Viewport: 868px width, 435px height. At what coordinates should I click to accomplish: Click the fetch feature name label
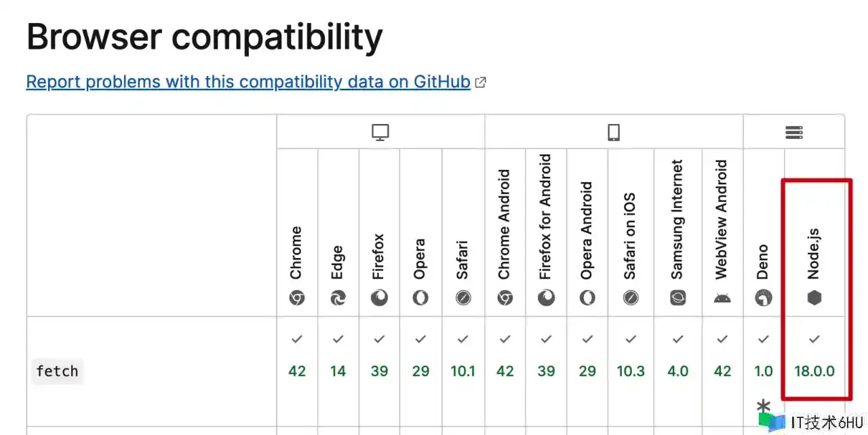click(x=57, y=371)
